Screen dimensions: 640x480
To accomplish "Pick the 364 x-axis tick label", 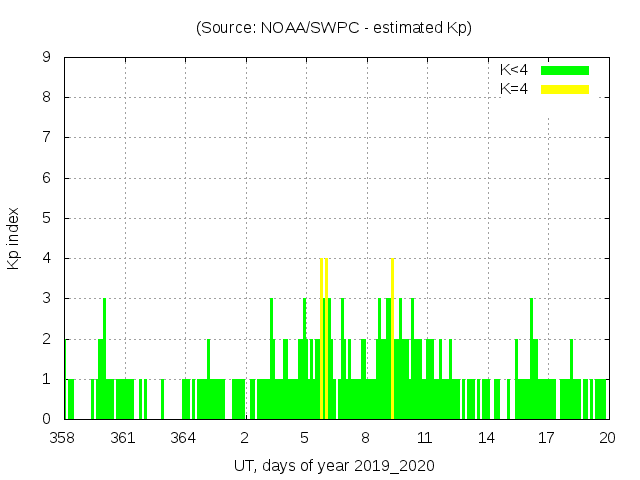I will (x=183, y=438).
